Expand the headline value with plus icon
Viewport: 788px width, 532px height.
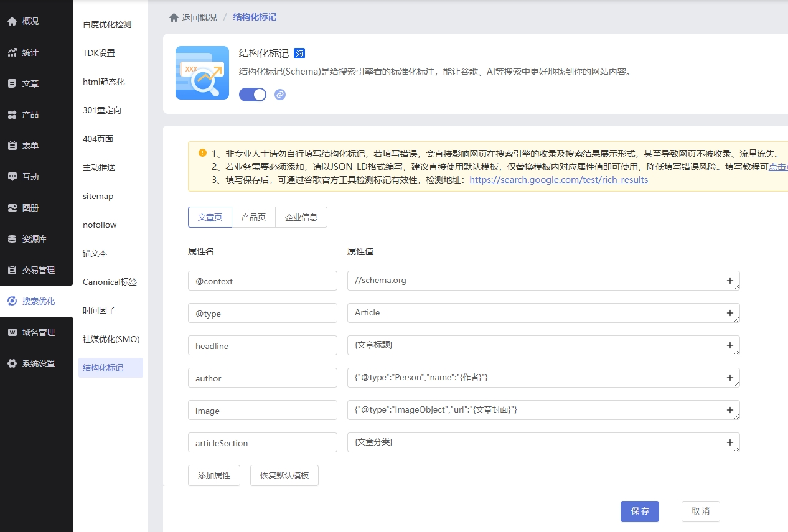click(729, 345)
